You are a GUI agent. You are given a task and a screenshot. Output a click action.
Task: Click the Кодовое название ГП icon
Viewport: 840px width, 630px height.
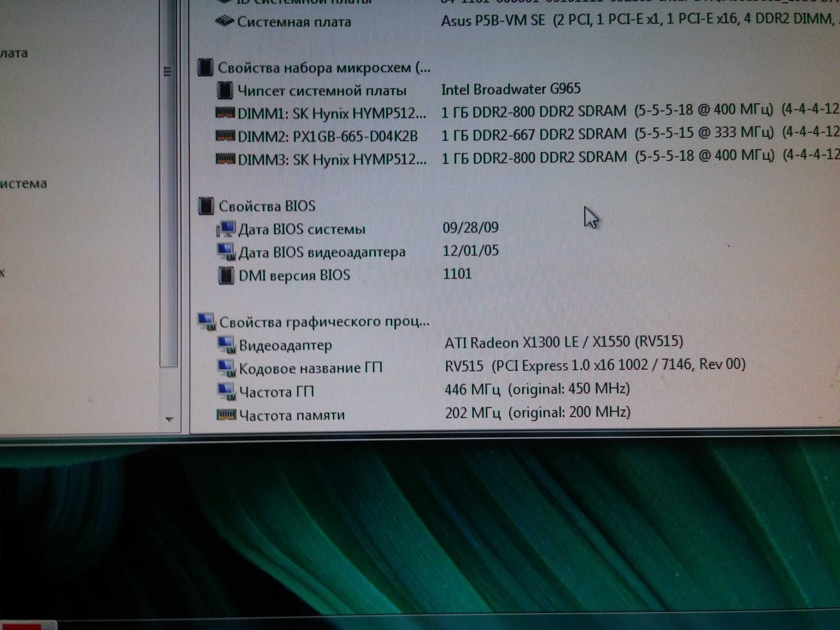click(x=227, y=368)
